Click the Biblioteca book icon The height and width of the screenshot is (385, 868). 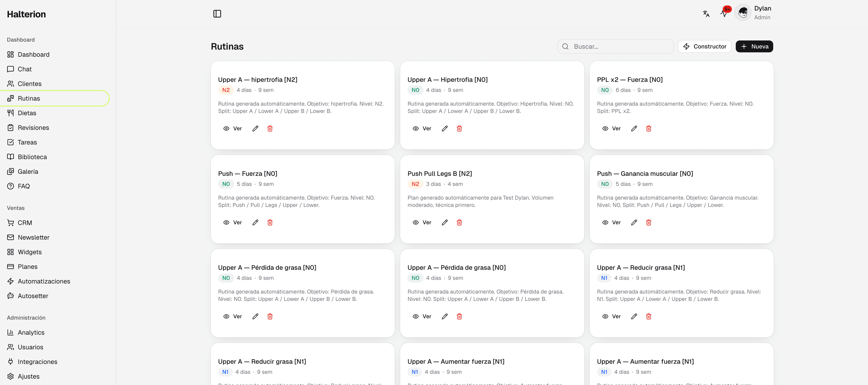click(11, 157)
